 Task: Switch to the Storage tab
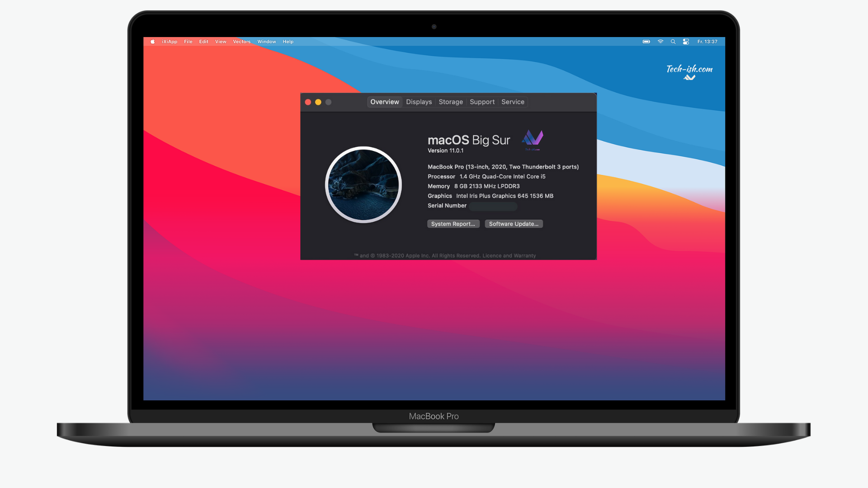pos(450,101)
